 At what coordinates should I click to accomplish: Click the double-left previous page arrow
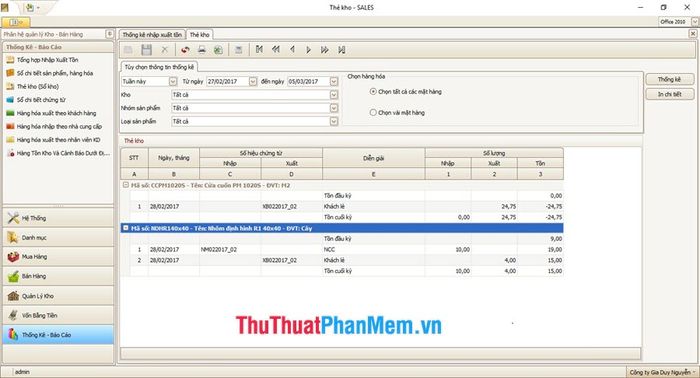coord(276,50)
